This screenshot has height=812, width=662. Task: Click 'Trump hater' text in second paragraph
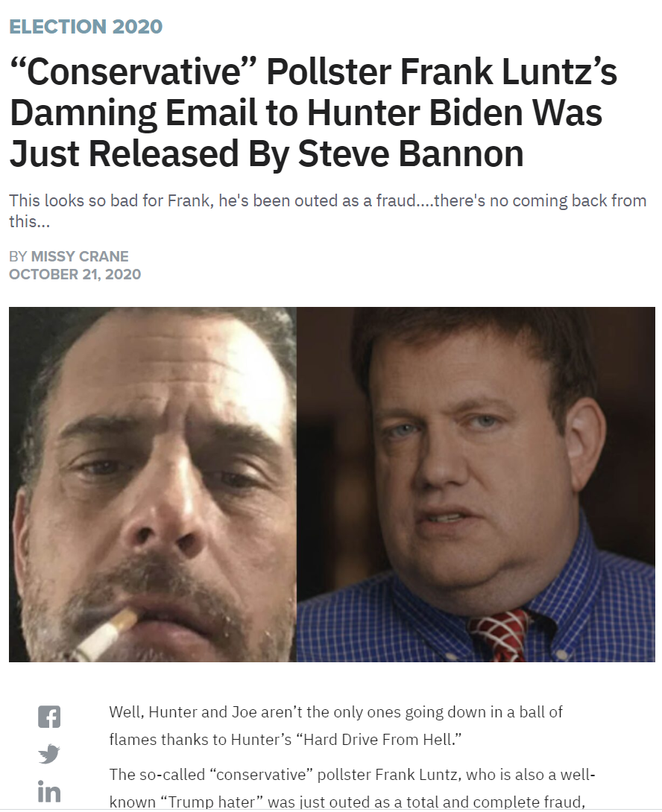210,802
